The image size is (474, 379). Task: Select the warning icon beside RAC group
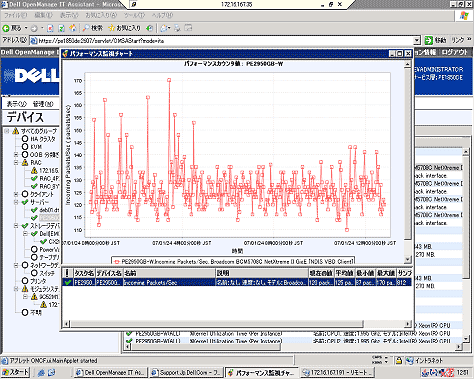click(x=25, y=163)
